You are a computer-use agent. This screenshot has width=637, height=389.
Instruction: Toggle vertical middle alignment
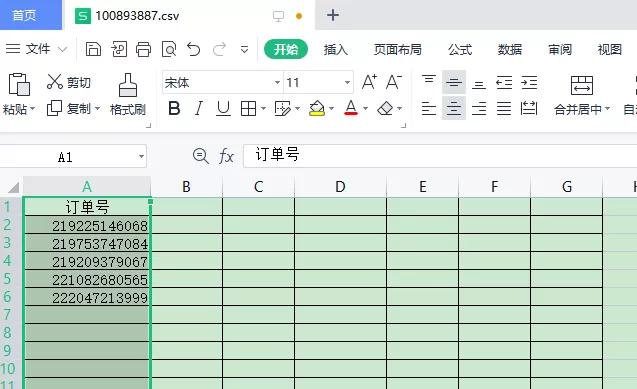click(454, 83)
